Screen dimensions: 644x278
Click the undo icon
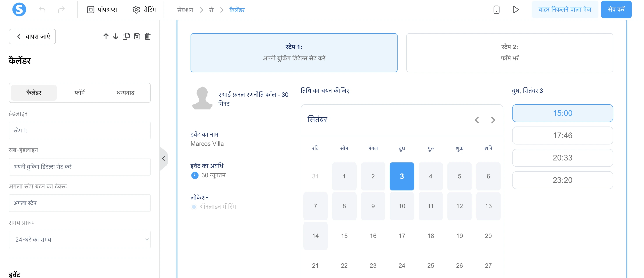click(x=42, y=9)
